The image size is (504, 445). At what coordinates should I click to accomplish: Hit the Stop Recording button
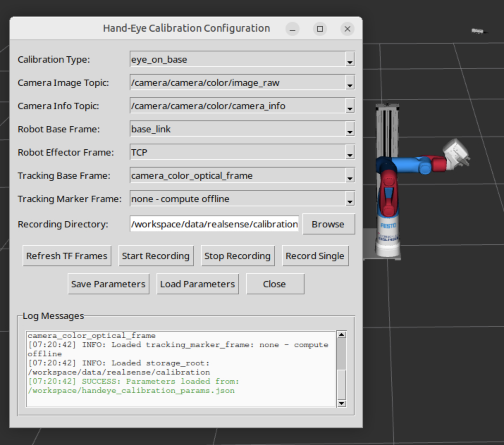(237, 256)
